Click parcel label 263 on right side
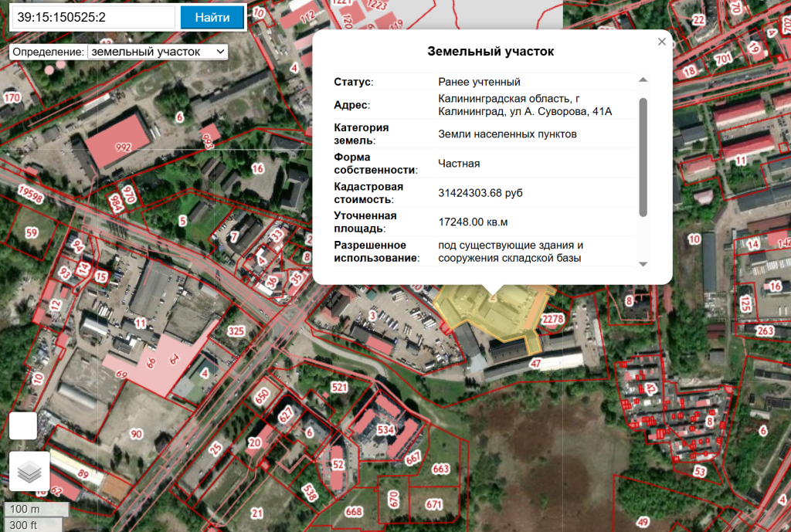The image size is (791, 532). coord(765,331)
